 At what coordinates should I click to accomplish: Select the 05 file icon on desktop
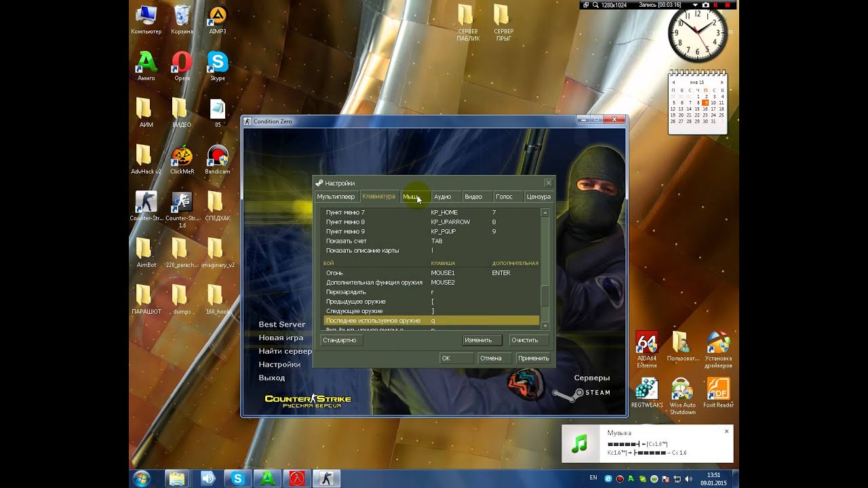click(x=217, y=113)
